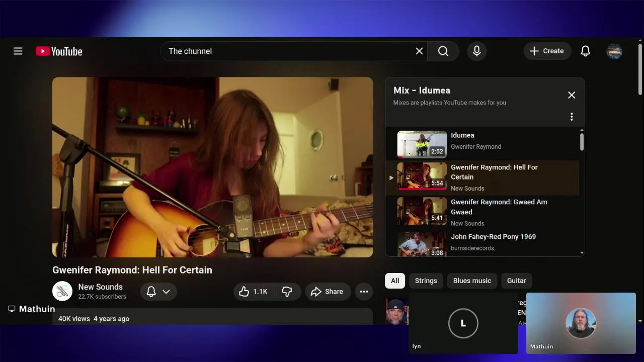
Task: Open more actions ellipsis below video
Action: click(x=364, y=292)
